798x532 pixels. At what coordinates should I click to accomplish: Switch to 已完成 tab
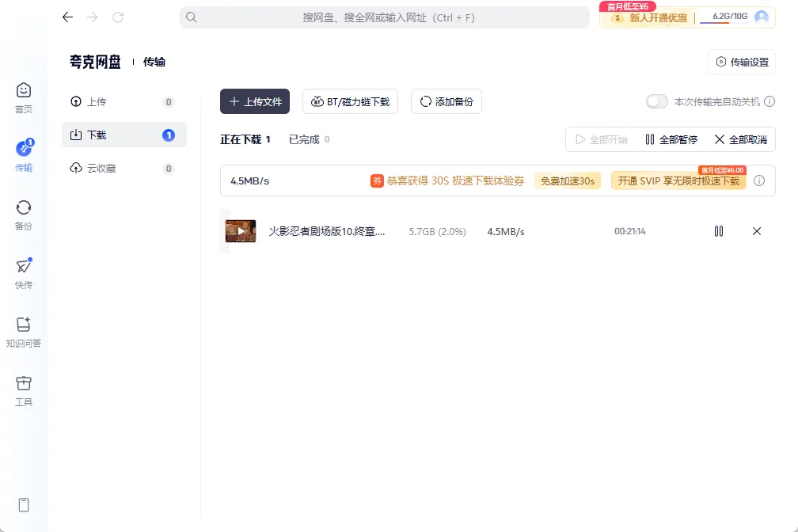(309, 139)
